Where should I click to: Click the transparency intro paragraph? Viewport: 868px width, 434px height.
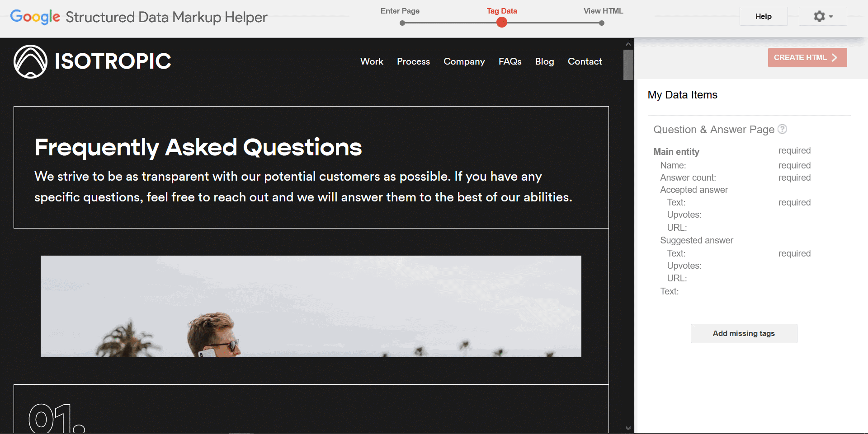click(x=303, y=187)
